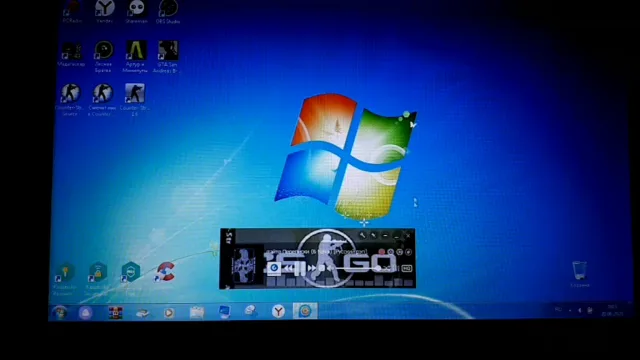640x360 pixels.
Task: Select the GTA San Andreas desktop shortcut
Action: pyautogui.click(x=167, y=56)
